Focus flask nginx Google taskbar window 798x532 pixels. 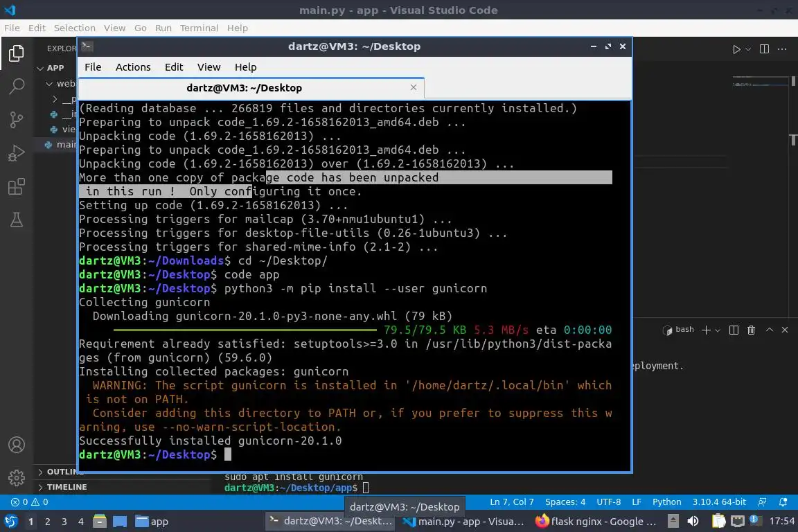coord(596,522)
